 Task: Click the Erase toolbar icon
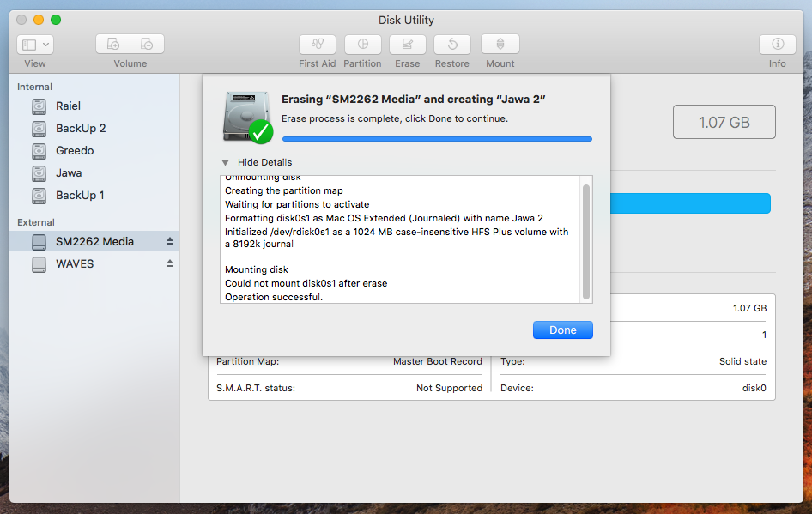pyautogui.click(x=408, y=45)
